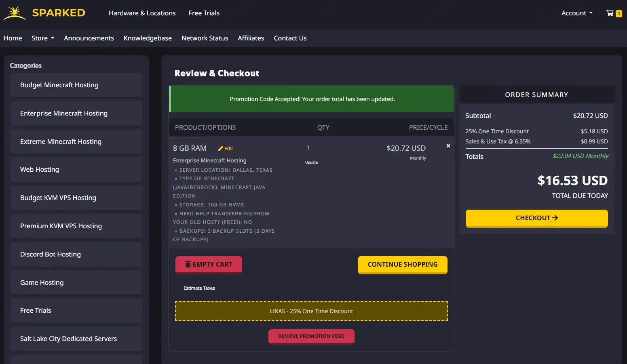The height and width of the screenshot is (364, 627).
Task: Click the Sparked sun logo icon
Action: (x=15, y=13)
